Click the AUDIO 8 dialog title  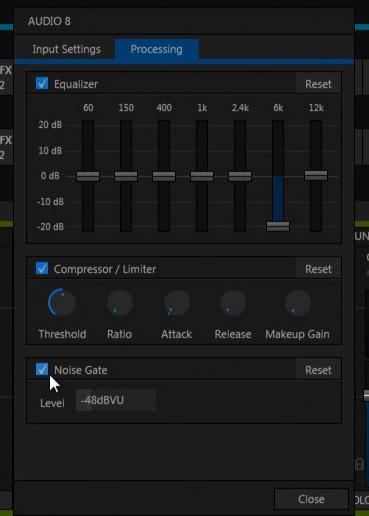49,21
